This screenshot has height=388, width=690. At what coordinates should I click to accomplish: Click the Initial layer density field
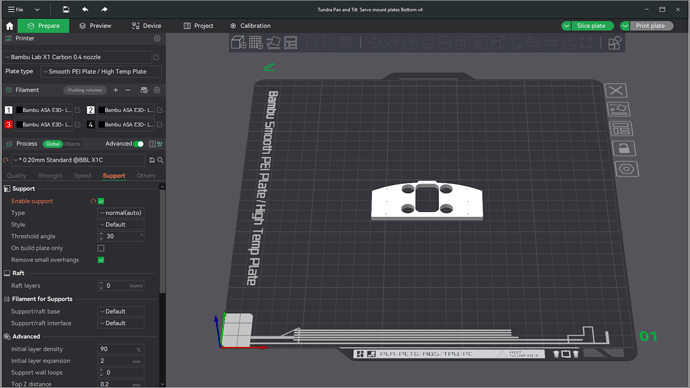point(121,349)
